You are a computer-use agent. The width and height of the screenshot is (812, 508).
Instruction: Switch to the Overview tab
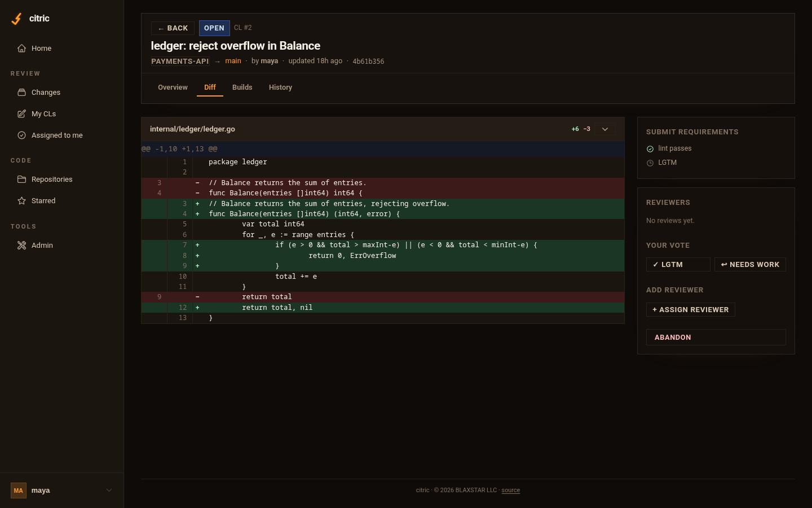click(x=173, y=87)
